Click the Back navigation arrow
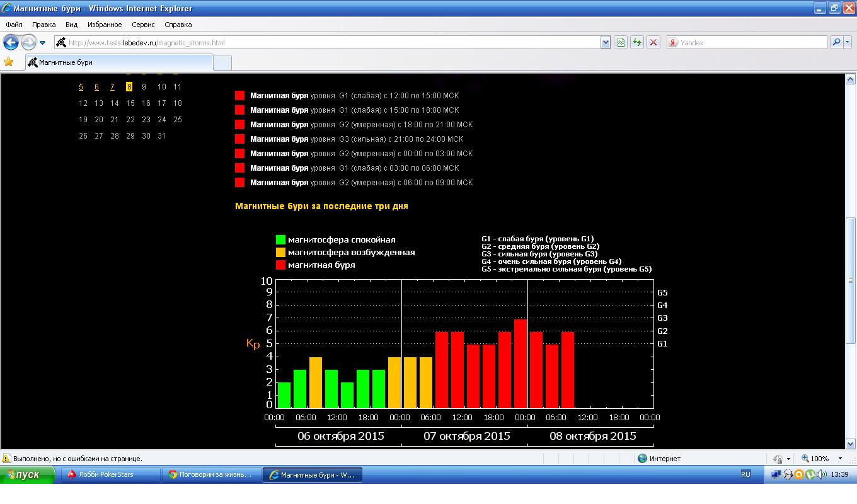Image resolution: width=857 pixels, height=504 pixels. coord(11,42)
